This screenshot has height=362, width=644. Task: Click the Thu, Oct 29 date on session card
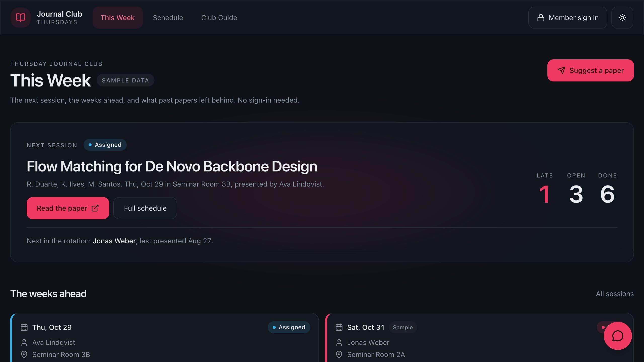(x=52, y=327)
